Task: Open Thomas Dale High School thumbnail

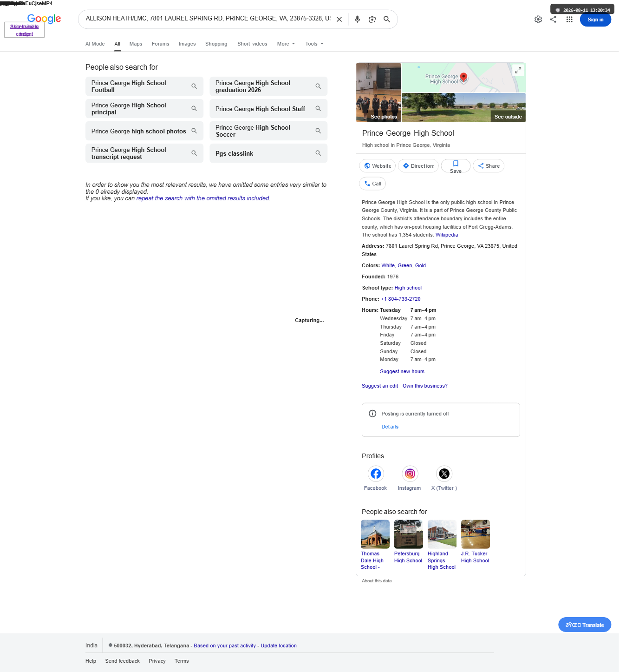Action: tap(375, 534)
